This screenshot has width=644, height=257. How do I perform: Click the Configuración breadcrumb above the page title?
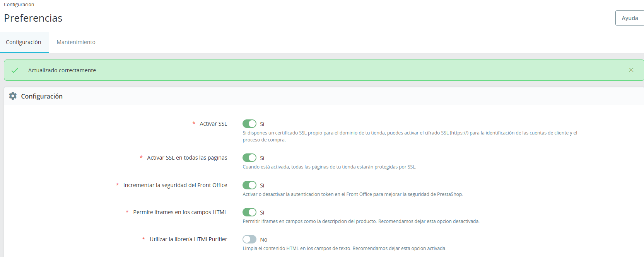pyautogui.click(x=19, y=5)
